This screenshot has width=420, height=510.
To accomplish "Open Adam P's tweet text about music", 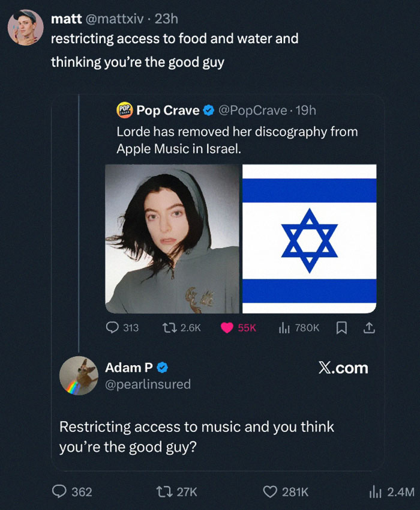I will pyautogui.click(x=197, y=436).
